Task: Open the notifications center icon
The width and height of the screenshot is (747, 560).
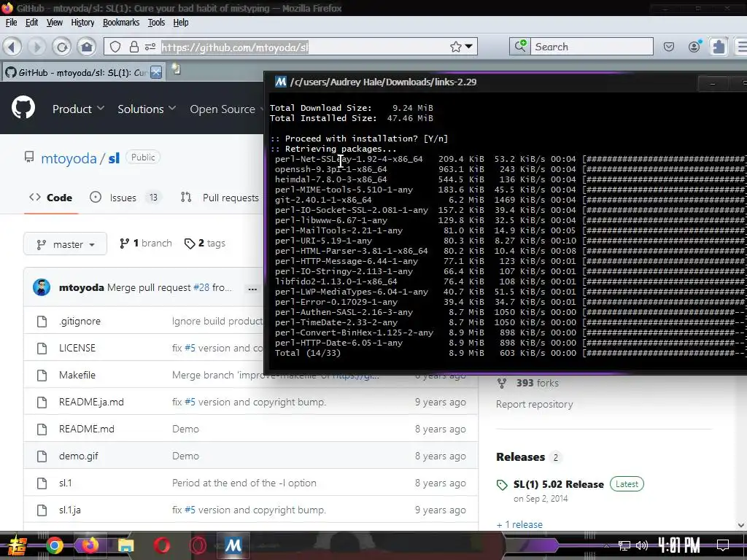Action: tap(723, 545)
